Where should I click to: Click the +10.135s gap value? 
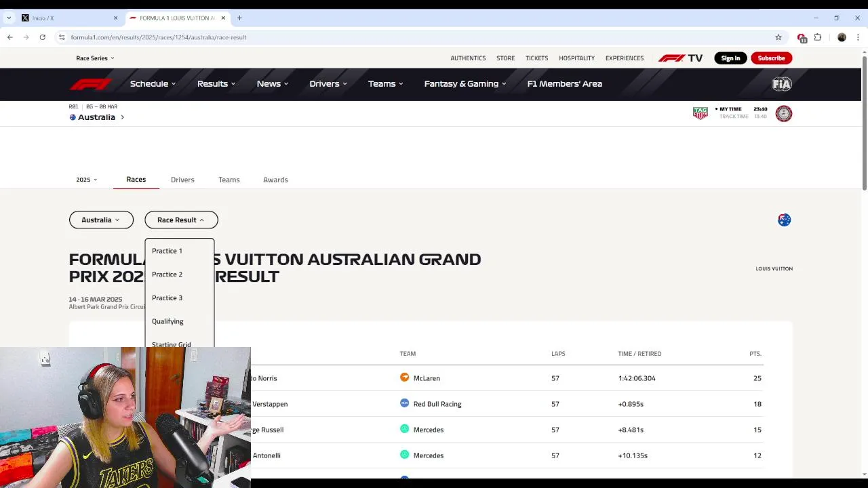[633, 455]
